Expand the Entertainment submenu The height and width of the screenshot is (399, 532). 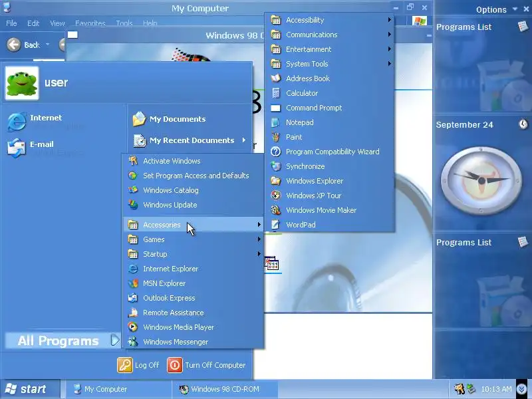329,49
